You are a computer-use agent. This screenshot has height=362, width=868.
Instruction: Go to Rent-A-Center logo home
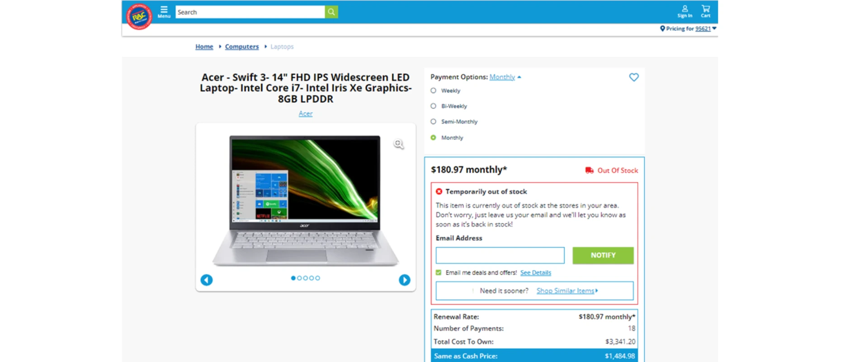coord(139,17)
